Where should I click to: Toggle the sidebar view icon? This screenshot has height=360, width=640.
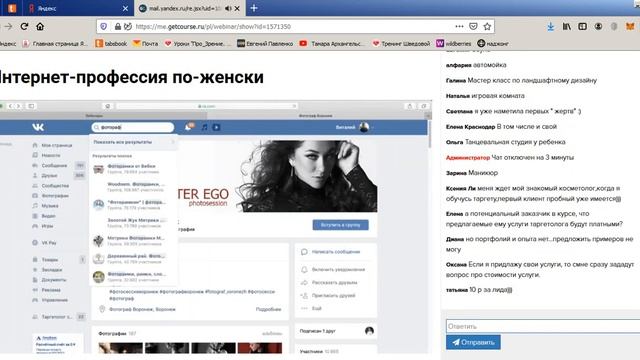[x=582, y=27]
